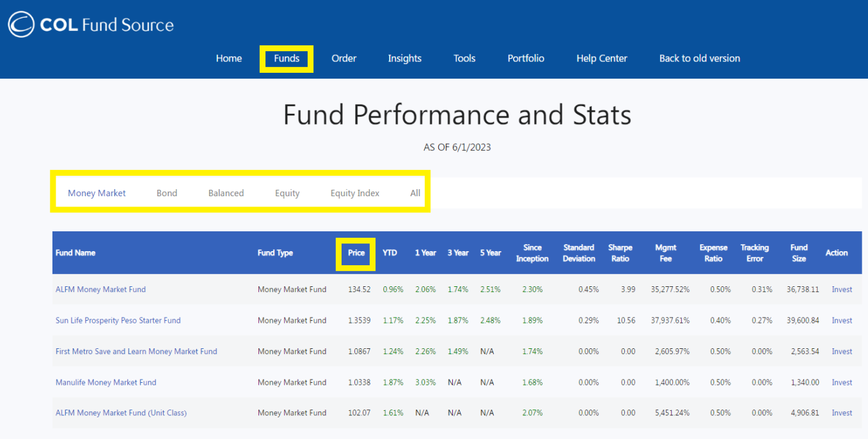Image resolution: width=868 pixels, height=439 pixels.
Task: Open ALFM Money Market Fund (Unit Class)
Action: tap(121, 413)
